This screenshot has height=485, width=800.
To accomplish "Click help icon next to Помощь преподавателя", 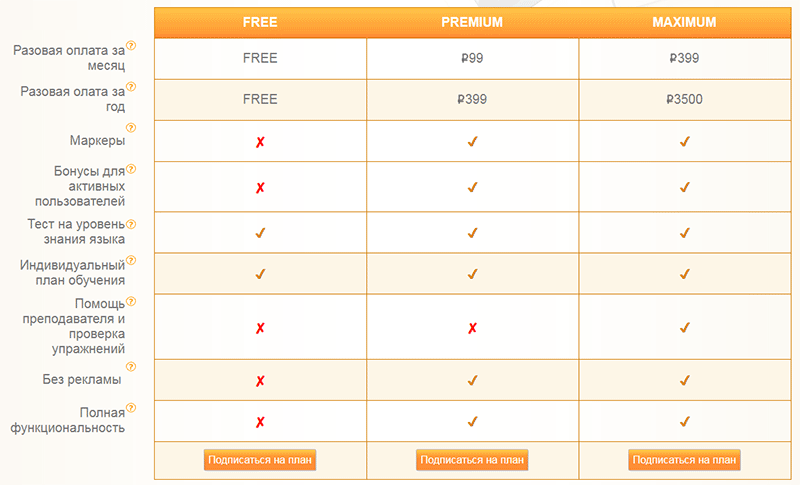I will pyautogui.click(x=131, y=301).
